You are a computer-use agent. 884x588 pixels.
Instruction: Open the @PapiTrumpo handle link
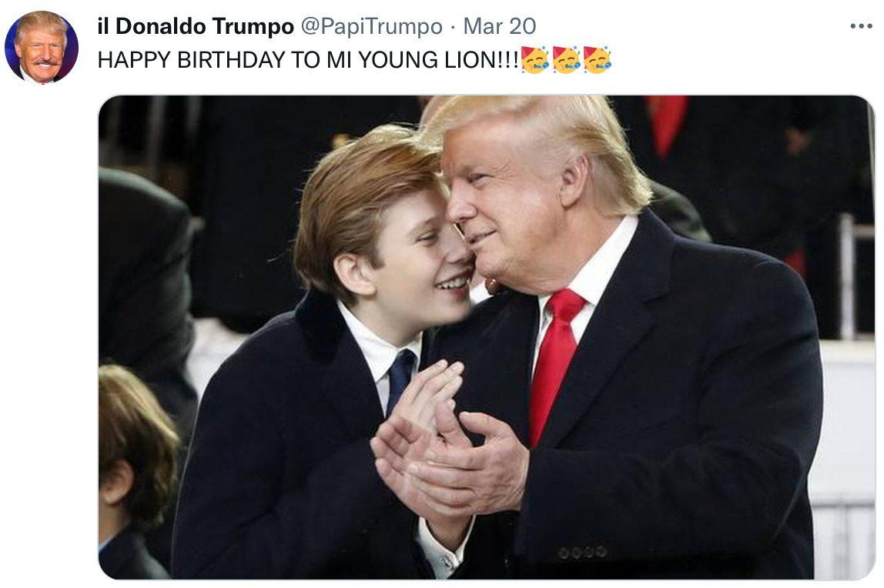(371, 26)
